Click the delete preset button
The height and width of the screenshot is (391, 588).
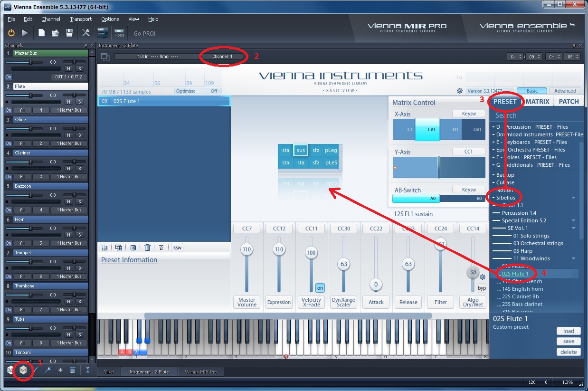click(569, 352)
